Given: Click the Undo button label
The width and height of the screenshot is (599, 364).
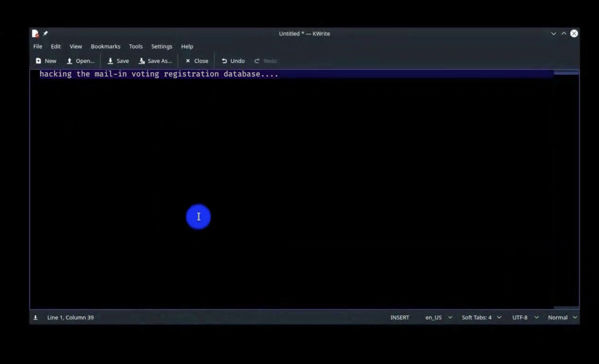Looking at the screenshot, I should (237, 61).
